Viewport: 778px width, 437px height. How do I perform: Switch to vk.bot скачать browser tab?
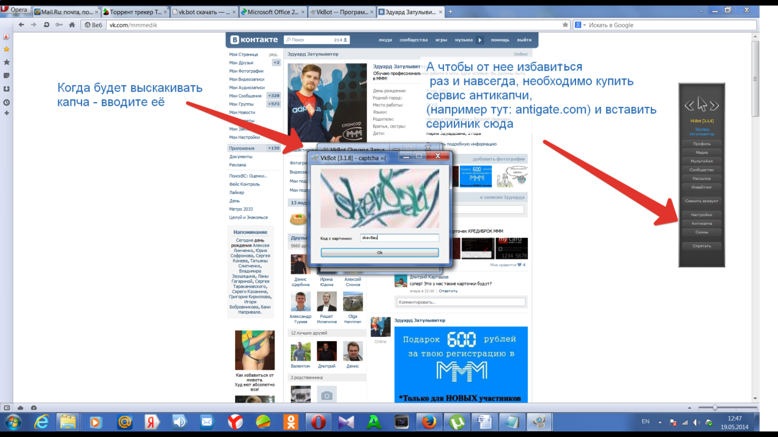coord(202,12)
